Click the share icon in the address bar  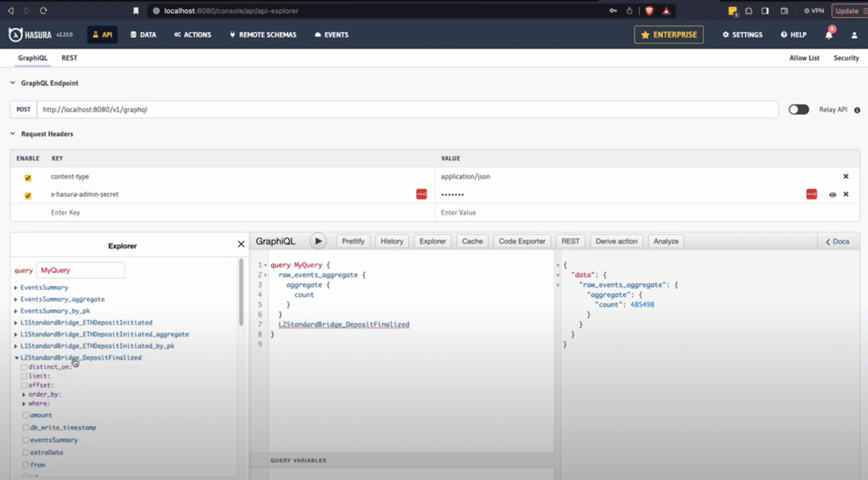629,11
